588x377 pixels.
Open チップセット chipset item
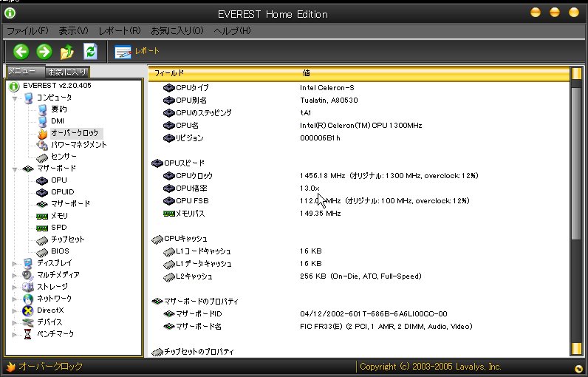click(67, 240)
